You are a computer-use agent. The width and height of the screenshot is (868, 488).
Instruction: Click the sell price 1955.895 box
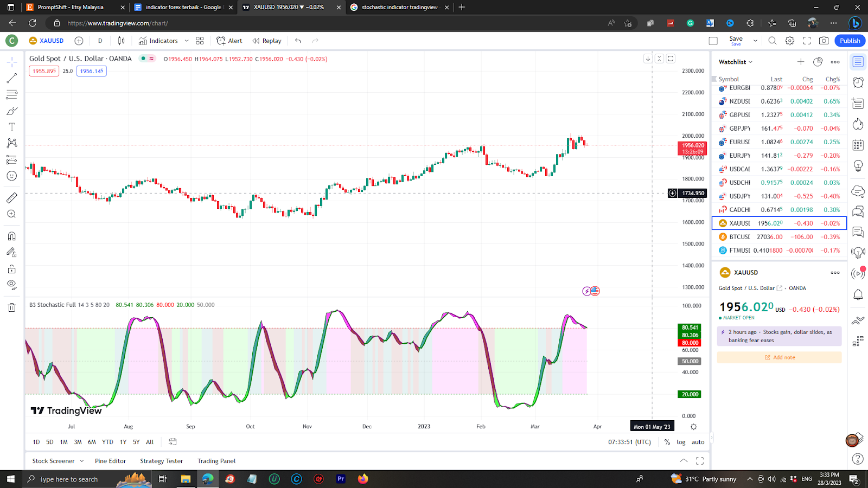[44, 71]
